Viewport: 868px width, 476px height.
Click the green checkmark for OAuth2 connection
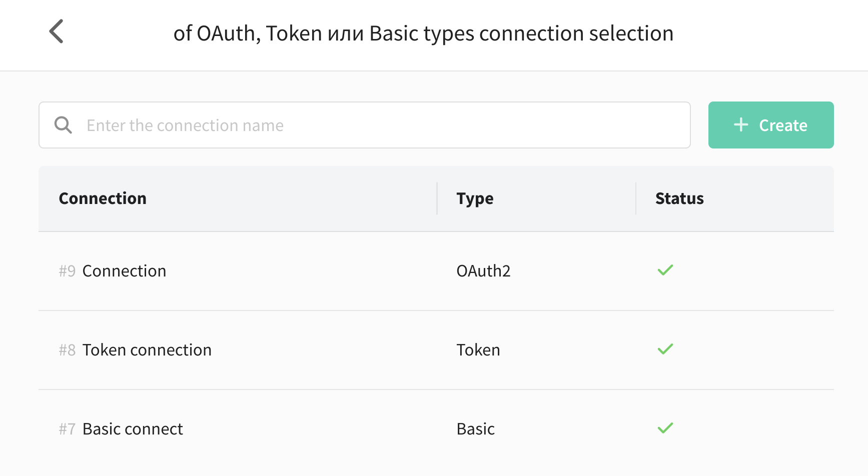coord(665,270)
